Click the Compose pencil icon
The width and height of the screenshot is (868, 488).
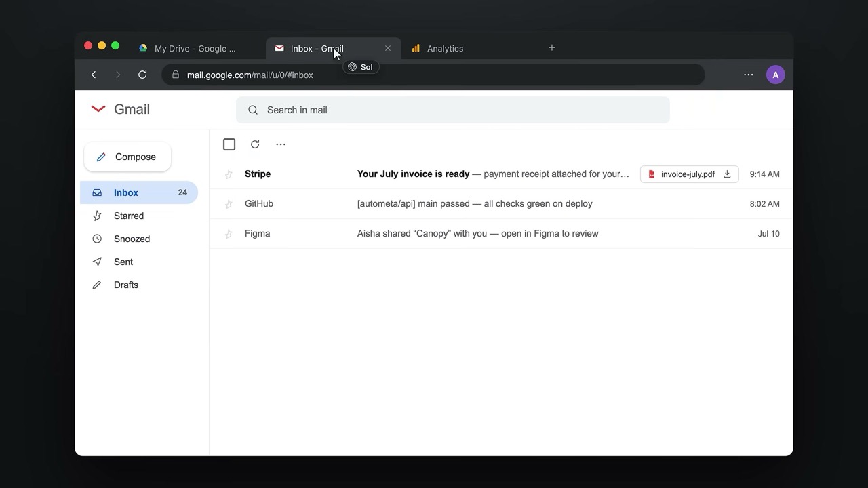point(101,157)
